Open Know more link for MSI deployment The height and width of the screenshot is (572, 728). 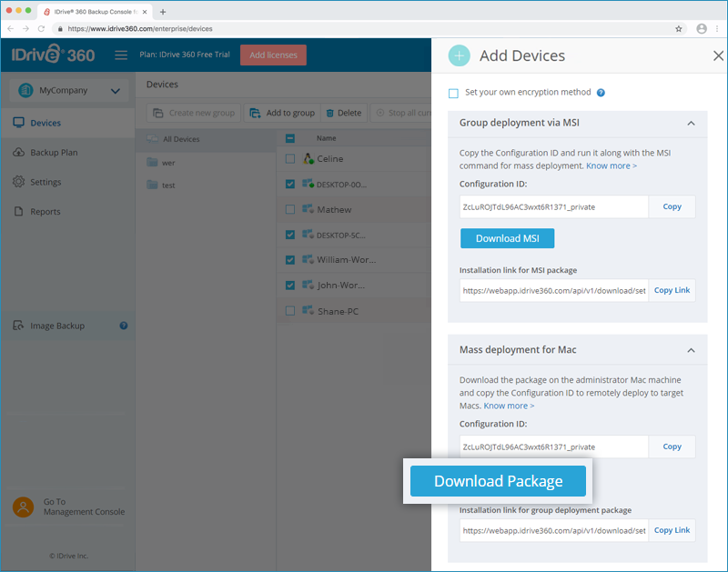pos(611,166)
